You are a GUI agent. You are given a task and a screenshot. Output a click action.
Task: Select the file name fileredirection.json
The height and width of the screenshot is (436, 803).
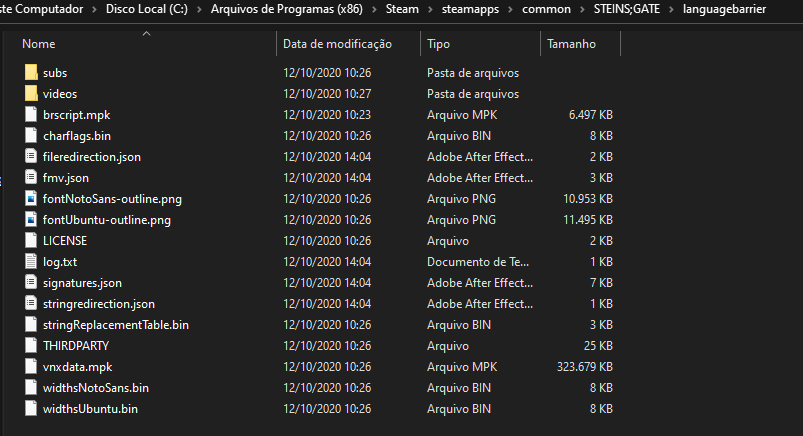point(92,157)
